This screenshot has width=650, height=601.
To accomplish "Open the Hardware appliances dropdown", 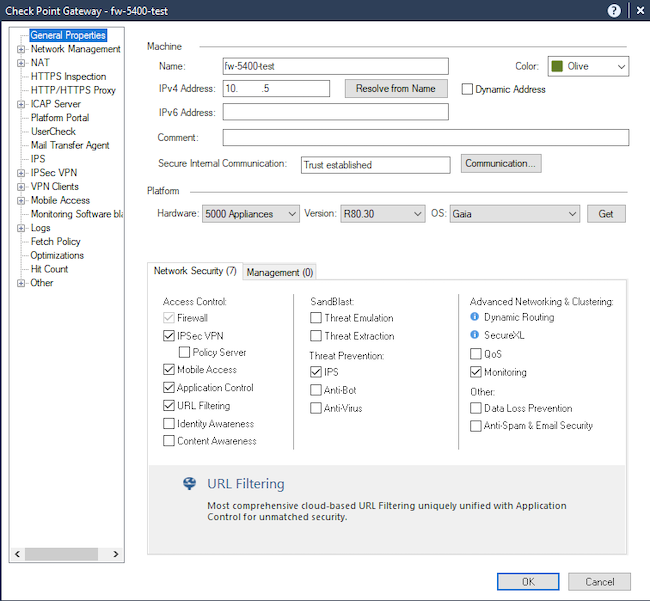I will pyautogui.click(x=250, y=213).
